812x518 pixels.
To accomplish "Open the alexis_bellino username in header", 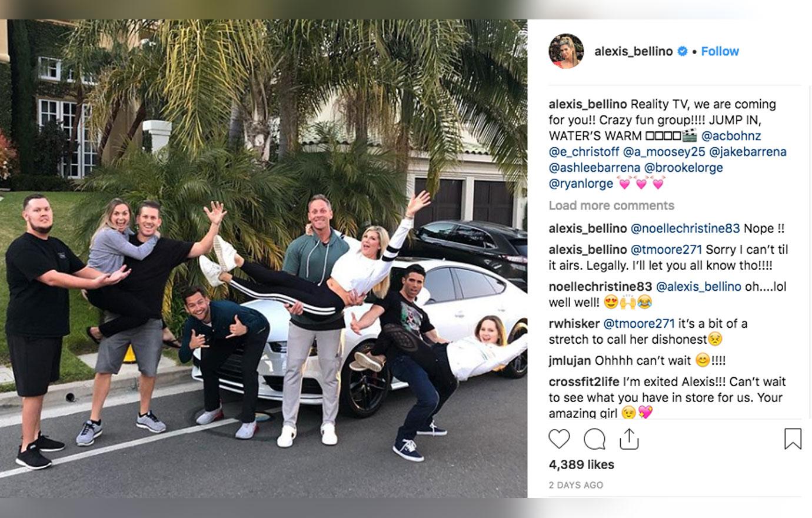I will [x=633, y=51].
